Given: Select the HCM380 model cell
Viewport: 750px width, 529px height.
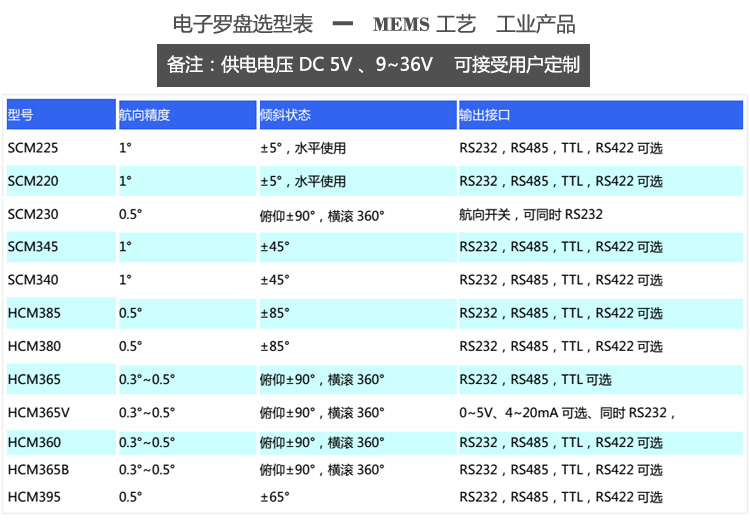Looking at the screenshot, I should pyautogui.click(x=34, y=346).
